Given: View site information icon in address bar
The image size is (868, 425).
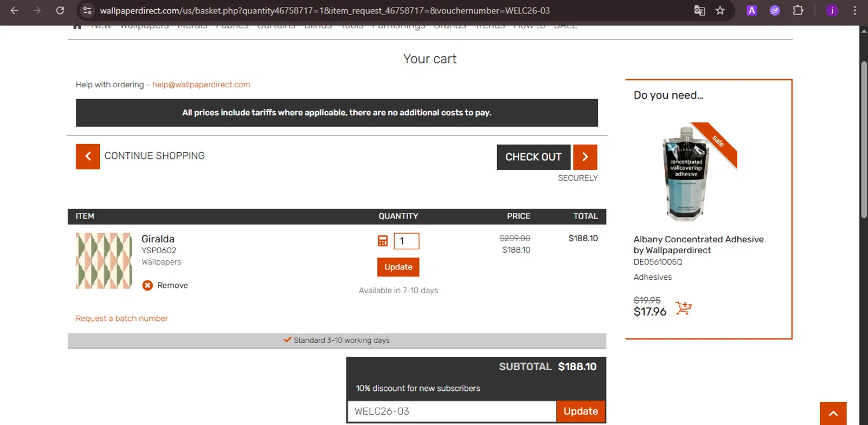Looking at the screenshot, I should coord(87,10).
